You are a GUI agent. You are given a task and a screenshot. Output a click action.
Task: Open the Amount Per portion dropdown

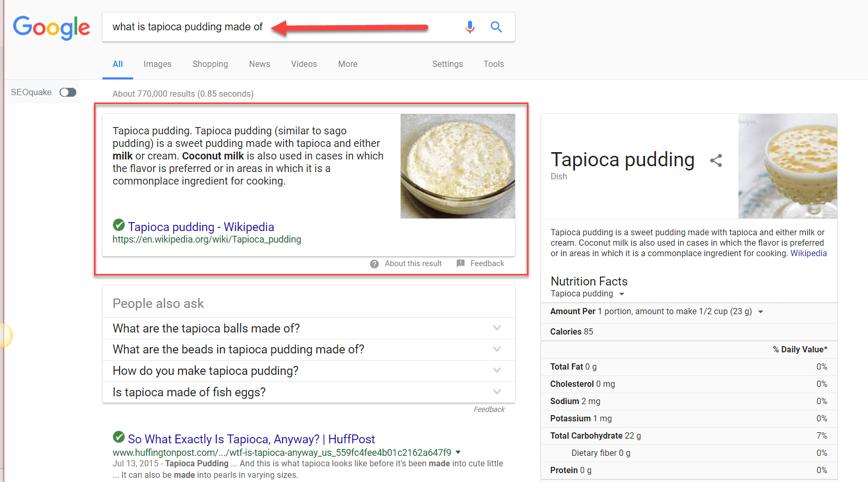(760, 312)
